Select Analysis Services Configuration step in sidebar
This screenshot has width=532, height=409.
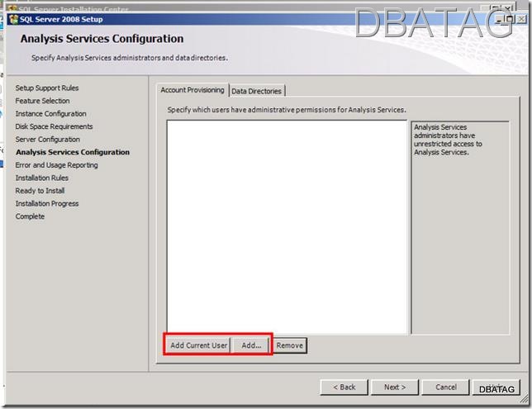click(x=73, y=152)
